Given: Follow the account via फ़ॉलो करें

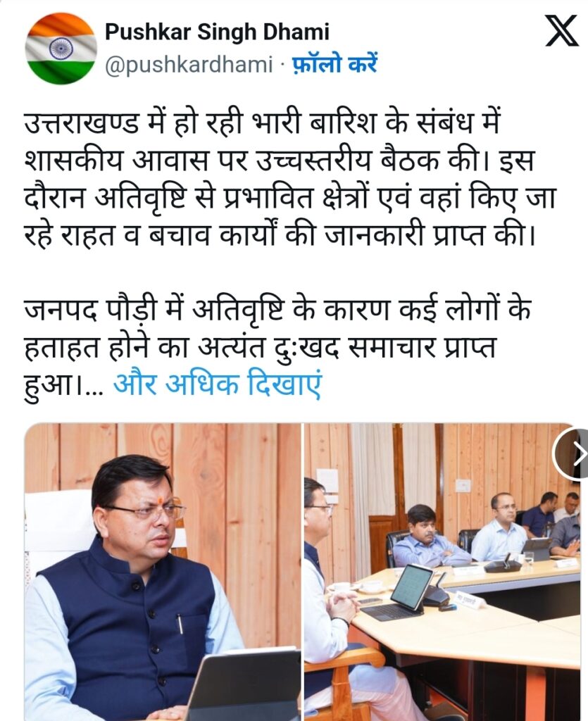Looking at the screenshot, I should (334, 63).
